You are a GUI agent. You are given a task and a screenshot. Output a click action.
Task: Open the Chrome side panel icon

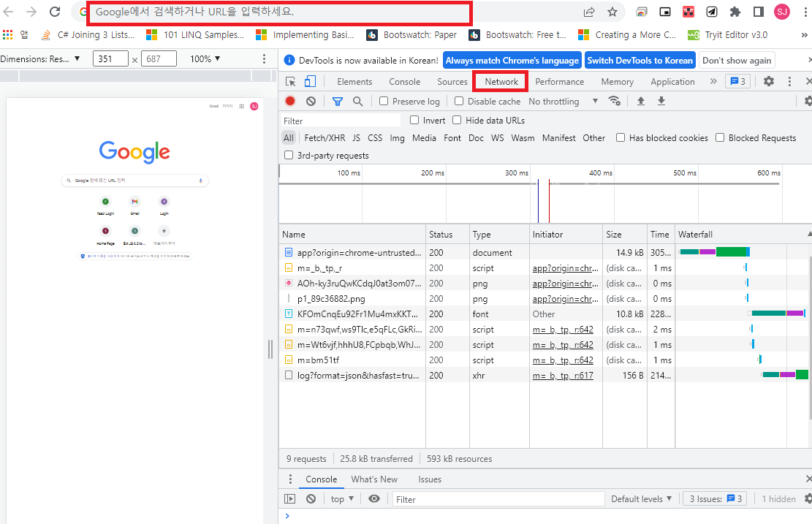(x=758, y=12)
